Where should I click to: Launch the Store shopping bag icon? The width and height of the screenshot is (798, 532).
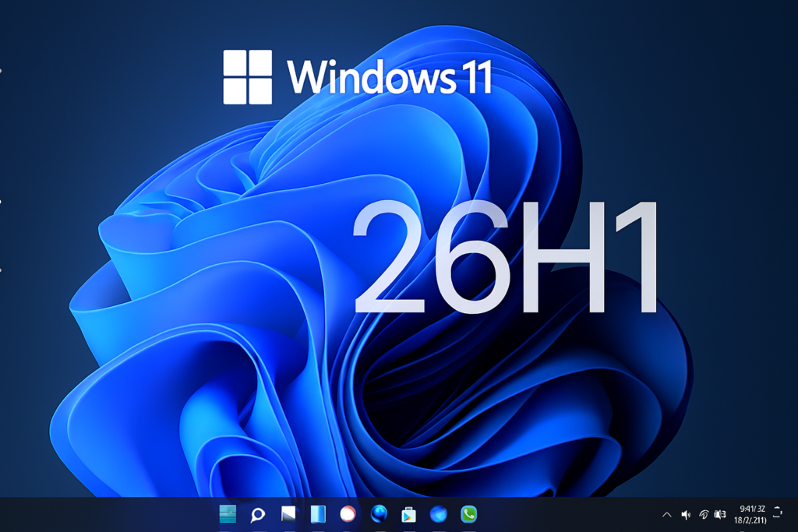[408, 515]
